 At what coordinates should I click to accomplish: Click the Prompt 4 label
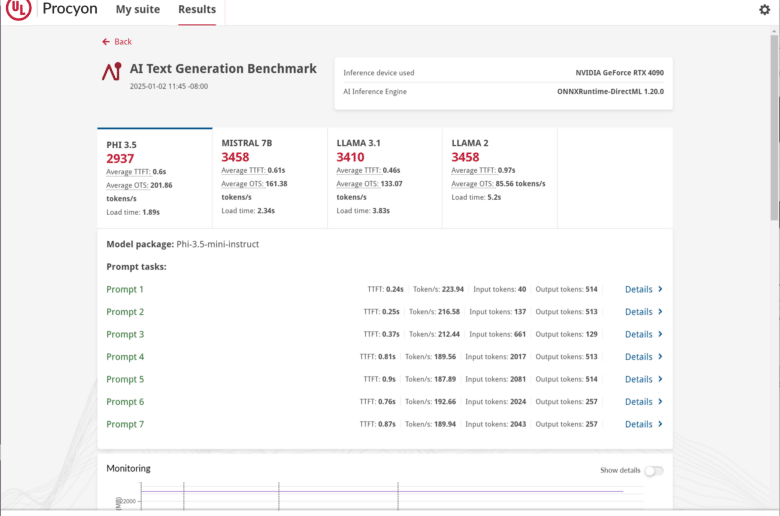click(125, 357)
